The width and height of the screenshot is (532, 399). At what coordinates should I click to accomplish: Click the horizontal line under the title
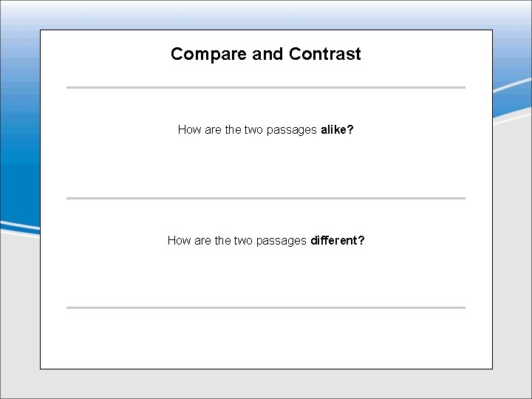click(x=266, y=87)
